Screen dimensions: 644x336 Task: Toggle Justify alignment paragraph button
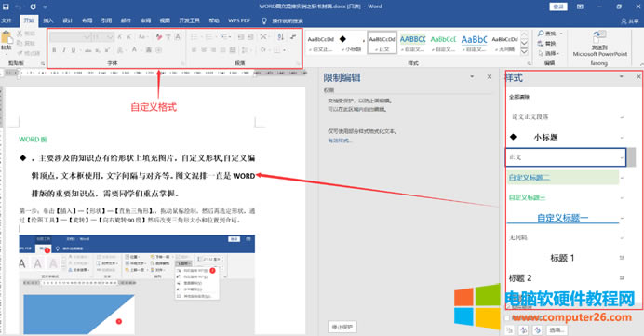223,50
